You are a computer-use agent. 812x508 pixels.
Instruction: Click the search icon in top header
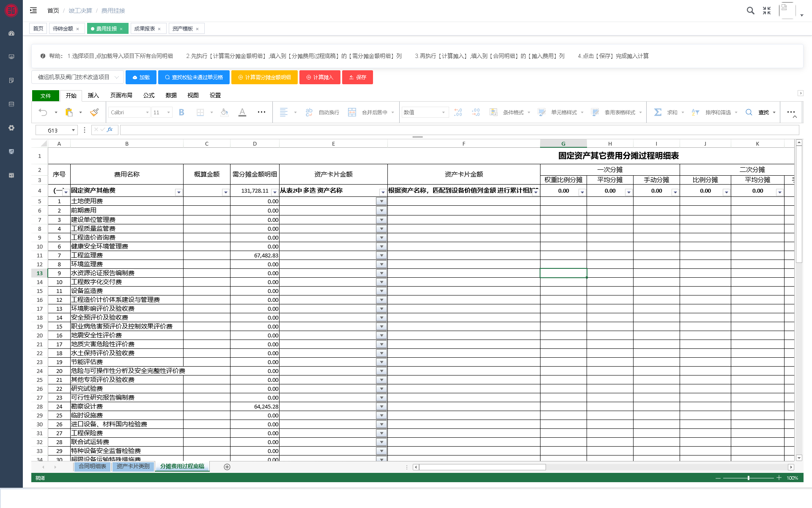pos(750,11)
